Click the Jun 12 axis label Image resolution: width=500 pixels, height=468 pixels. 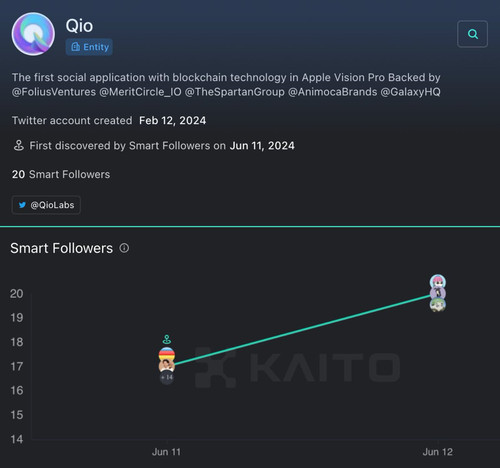tap(438, 452)
